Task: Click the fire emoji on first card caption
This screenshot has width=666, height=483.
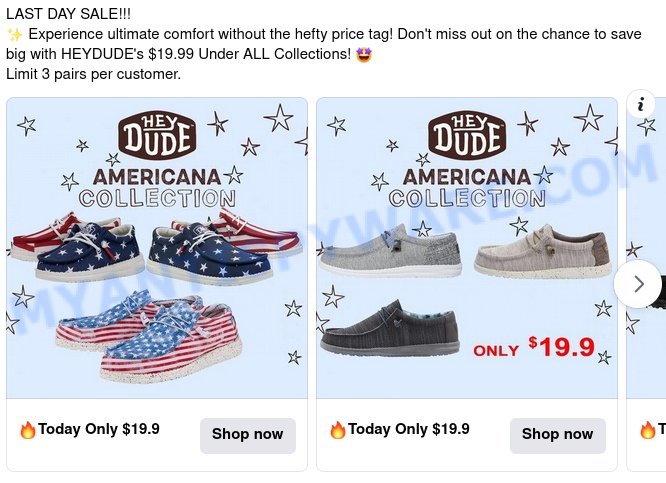Action: (28, 430)
